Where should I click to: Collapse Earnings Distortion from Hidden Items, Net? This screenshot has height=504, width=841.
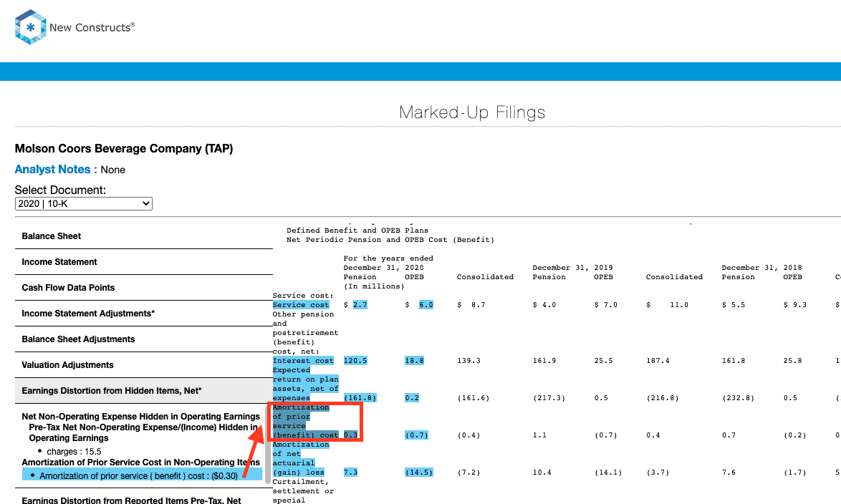pyautogui.click(x=144, y=390)
